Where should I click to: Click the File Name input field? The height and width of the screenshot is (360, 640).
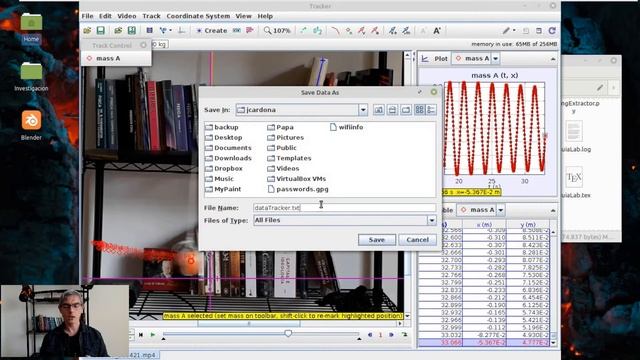[x=344, y=208]
